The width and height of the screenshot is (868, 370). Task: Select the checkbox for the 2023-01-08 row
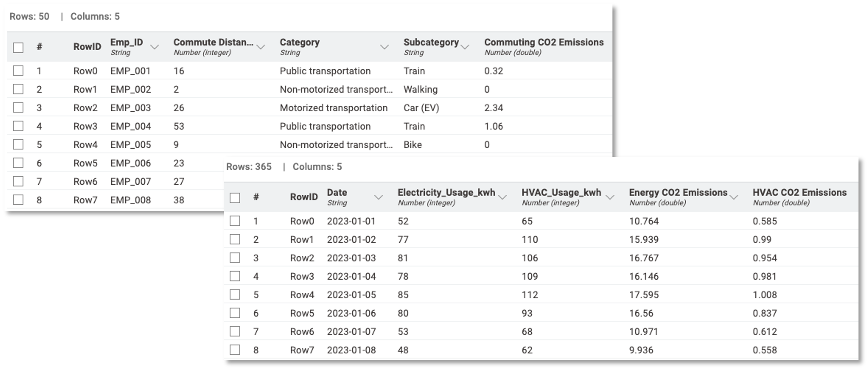(235, 350)
